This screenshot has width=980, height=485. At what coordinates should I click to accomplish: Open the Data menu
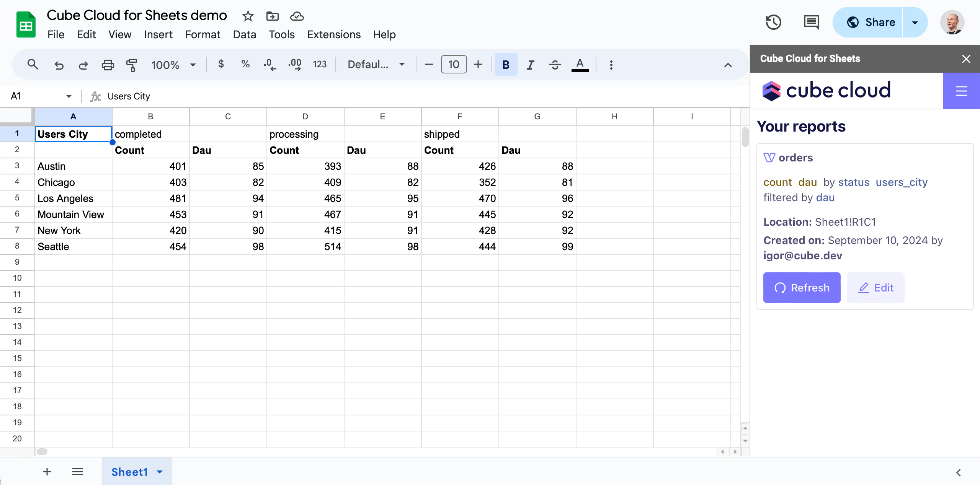pyautogui.click(x=244, y=34)
